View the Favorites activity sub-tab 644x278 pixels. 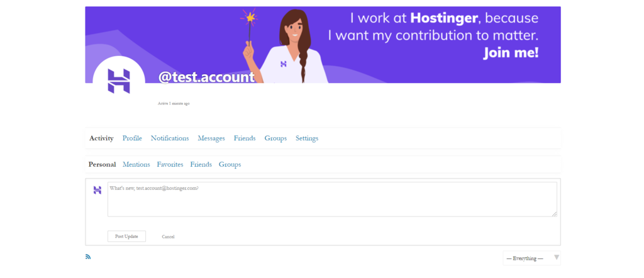coord(170,165)
